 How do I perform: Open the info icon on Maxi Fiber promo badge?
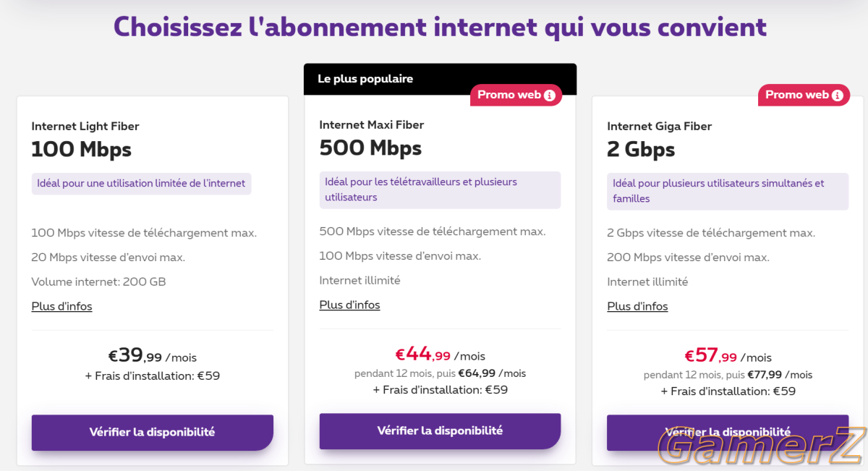550,96
